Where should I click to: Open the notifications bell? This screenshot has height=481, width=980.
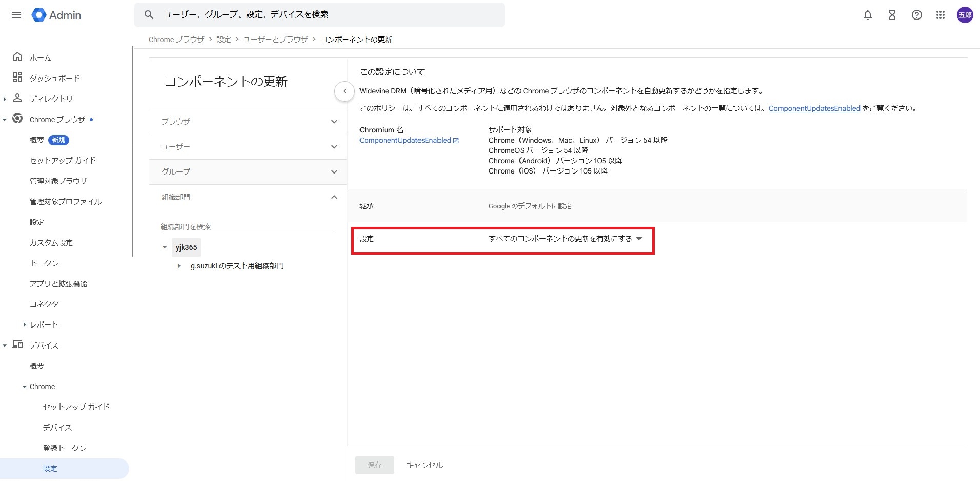coord(867,15)
